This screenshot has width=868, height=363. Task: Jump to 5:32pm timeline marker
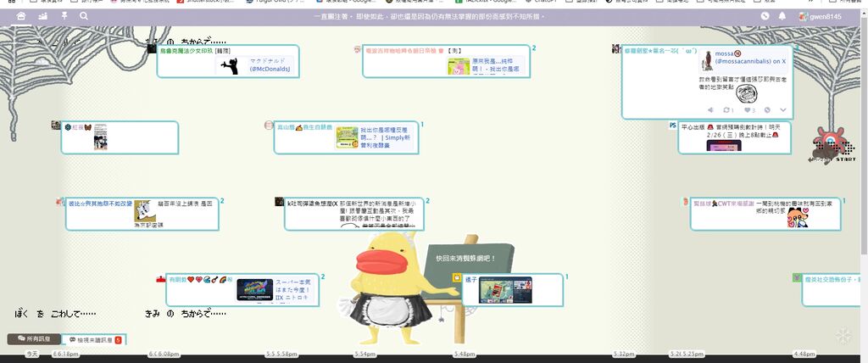click(x=623, y=354)
